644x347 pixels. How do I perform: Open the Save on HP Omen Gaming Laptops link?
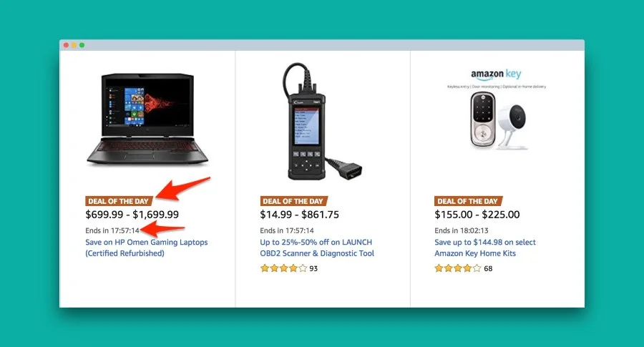point(147,248)
